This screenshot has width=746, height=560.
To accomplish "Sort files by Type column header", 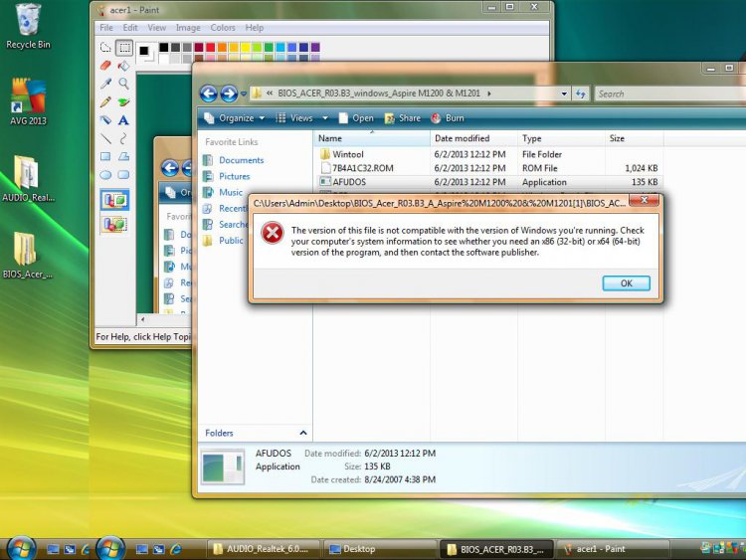I will 561,138.
